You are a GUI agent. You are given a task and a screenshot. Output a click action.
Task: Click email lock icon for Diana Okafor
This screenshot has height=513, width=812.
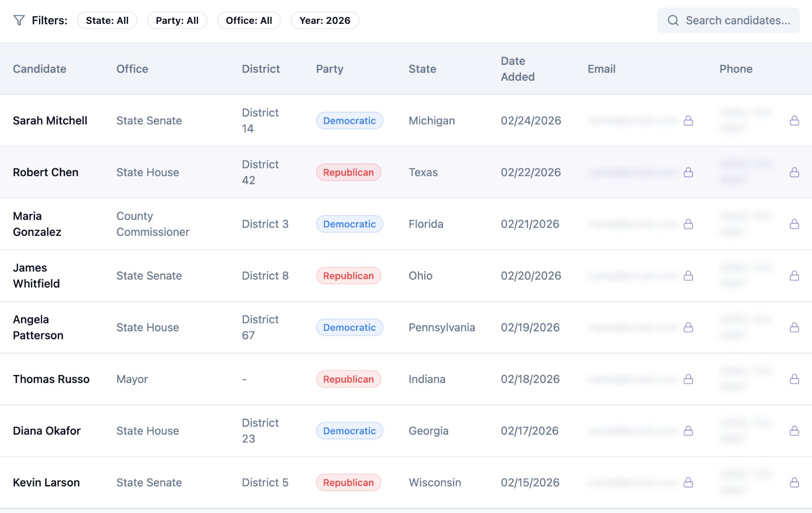pyautogui.click(x=688, y=431)
